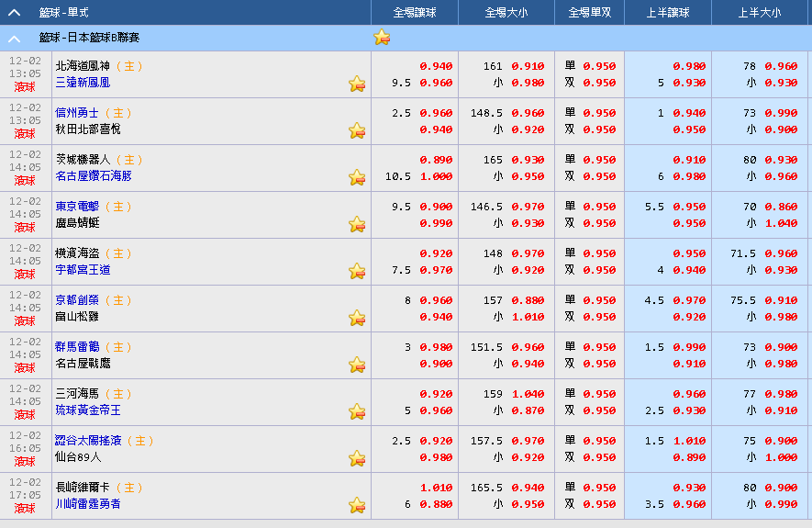Favorite the 北海道風神 vs 三遠新鳳凰 match star

(357, 84)
